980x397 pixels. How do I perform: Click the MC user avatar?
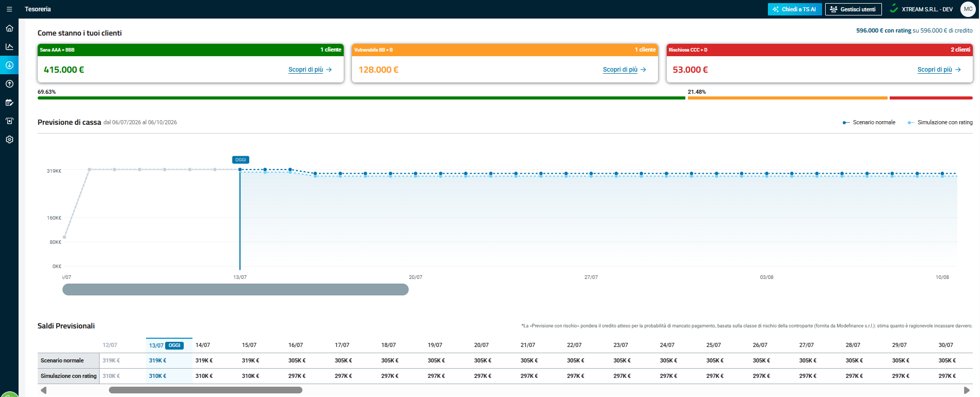968,9
